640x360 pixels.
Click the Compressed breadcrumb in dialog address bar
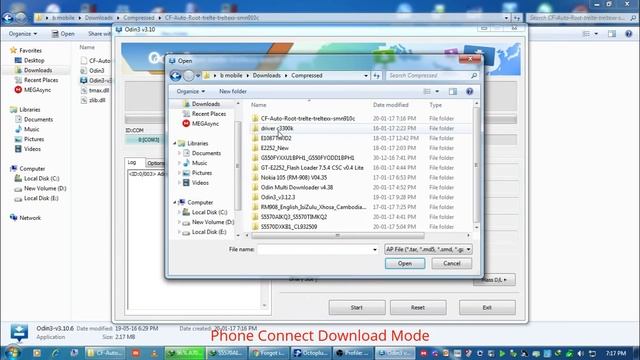[307, 76]
